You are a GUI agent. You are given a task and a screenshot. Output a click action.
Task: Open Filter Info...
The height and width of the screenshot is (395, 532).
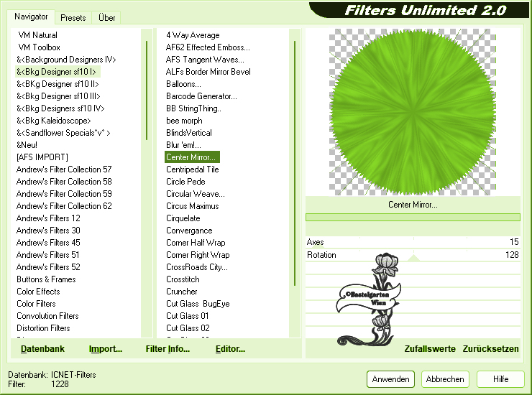[168, 349]
